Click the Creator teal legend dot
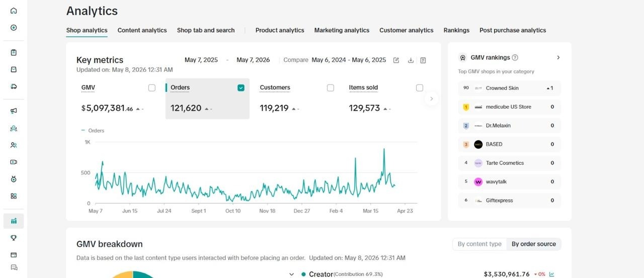The height and width of the screenshot is (278, 644). [303, 274]
